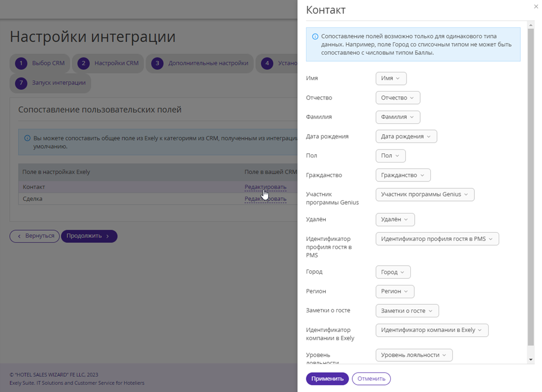
Task: Open the Имя dropdown
Action: [391, 79]
